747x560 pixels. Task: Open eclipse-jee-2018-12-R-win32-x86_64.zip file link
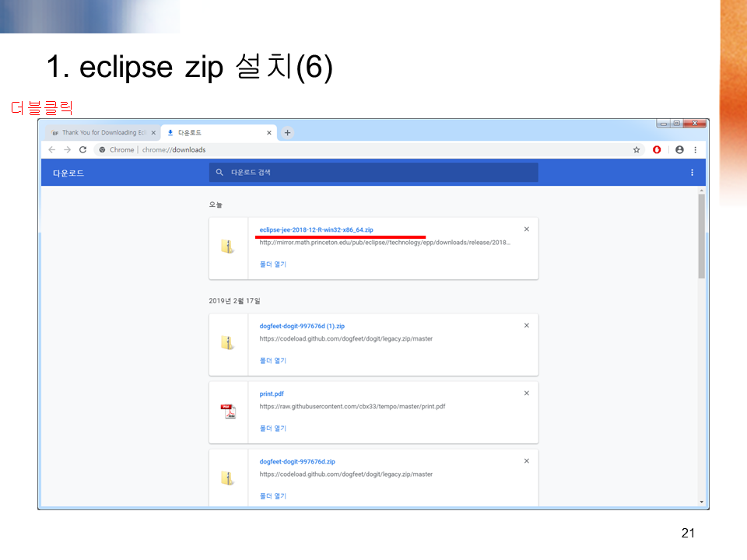click(317, 229)
